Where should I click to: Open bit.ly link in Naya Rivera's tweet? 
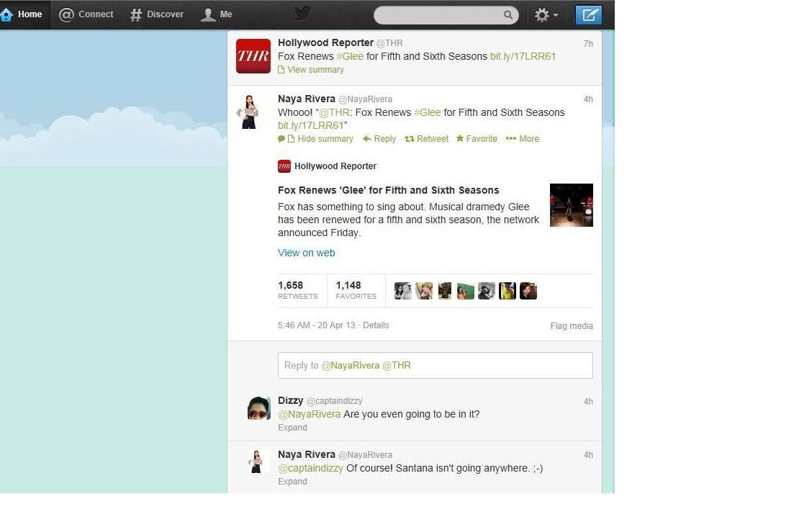[311, 125]
